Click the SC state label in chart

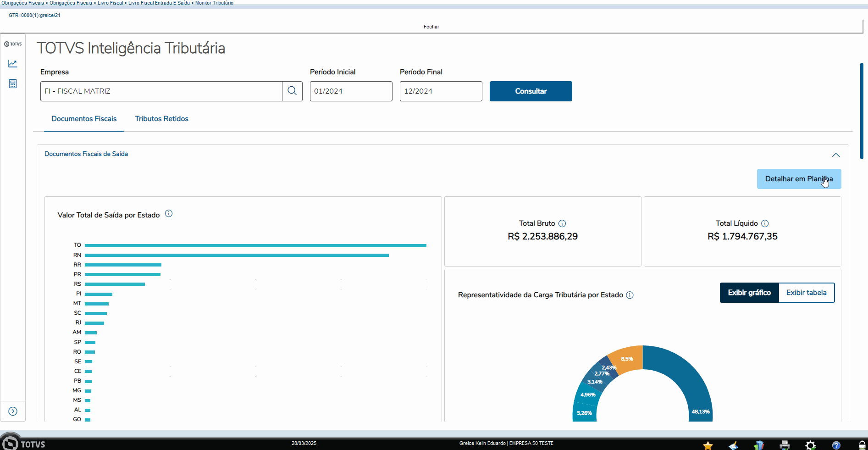tap(77, 313)
